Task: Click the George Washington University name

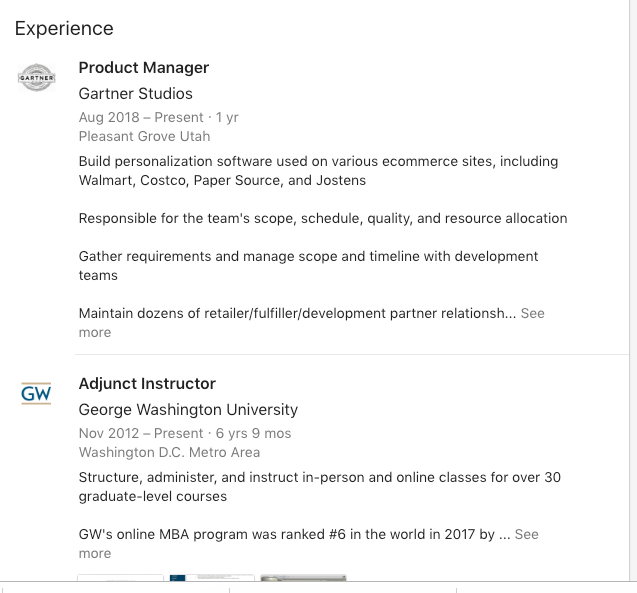Action: click(x=188, y=409)
